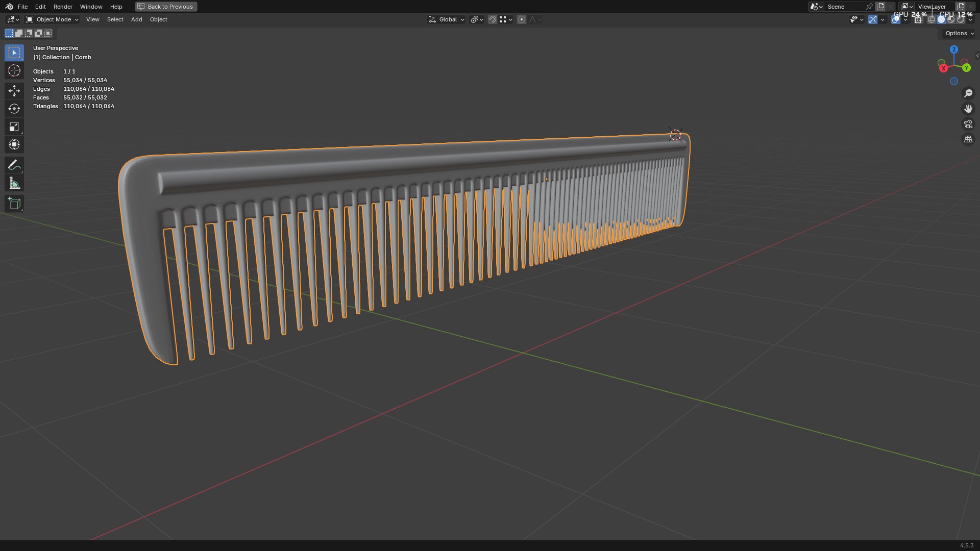980x551 pixels.
Task: Activate the 3D Cursor tool
Action: click(x=14, y=70)
